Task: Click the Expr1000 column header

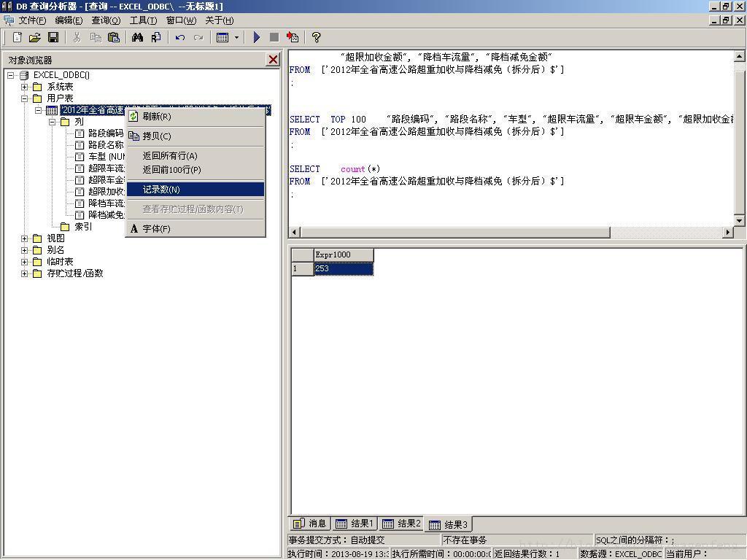Action: tap(344, 254)
